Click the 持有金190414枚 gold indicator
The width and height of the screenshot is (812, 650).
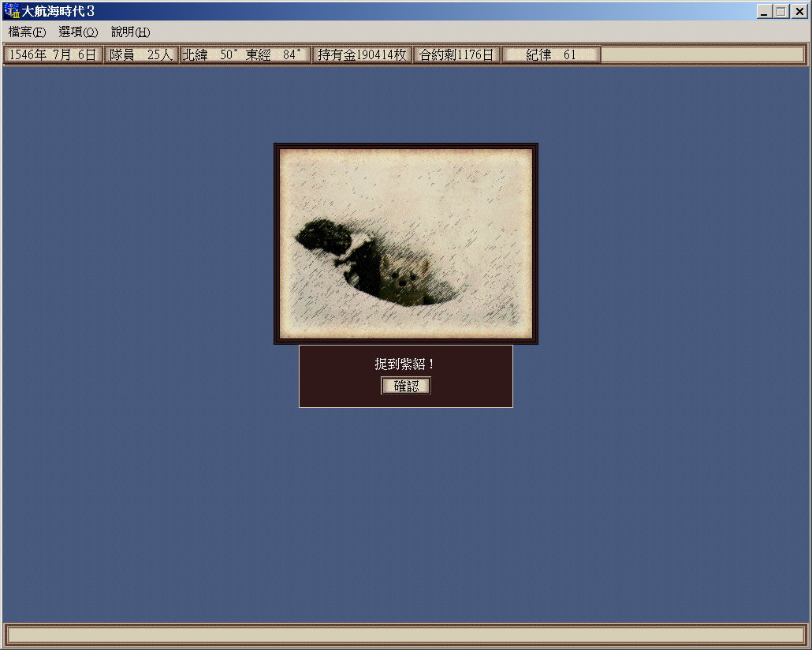pyautogui.click(x=362, y=55)
